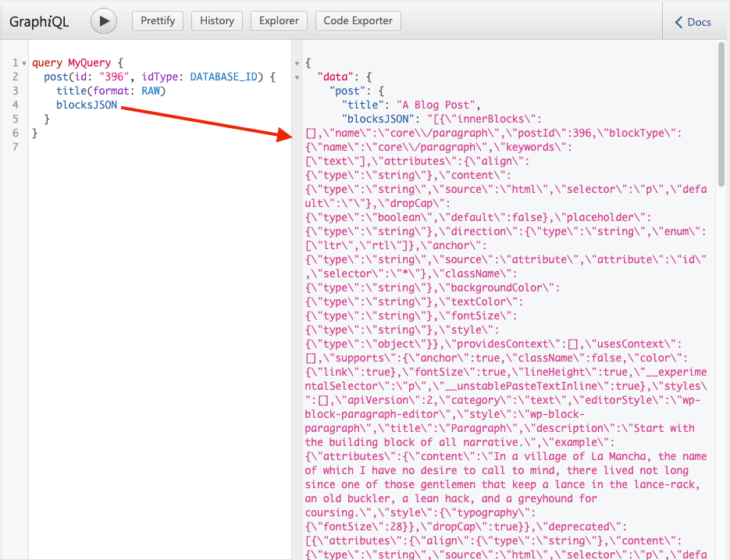Open the History panel
This screenshot has width=730, height=560.
(x=217, y=21)
